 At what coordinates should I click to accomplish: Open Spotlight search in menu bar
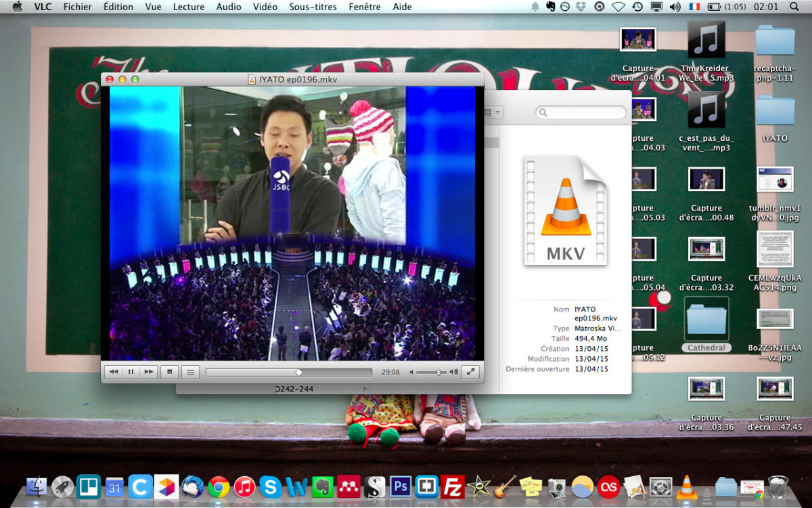coord(794,7)
